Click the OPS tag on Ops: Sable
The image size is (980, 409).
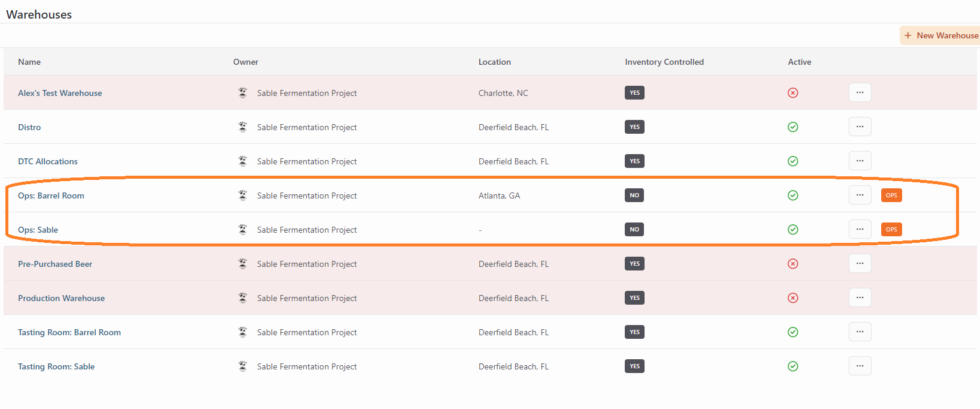891,229
